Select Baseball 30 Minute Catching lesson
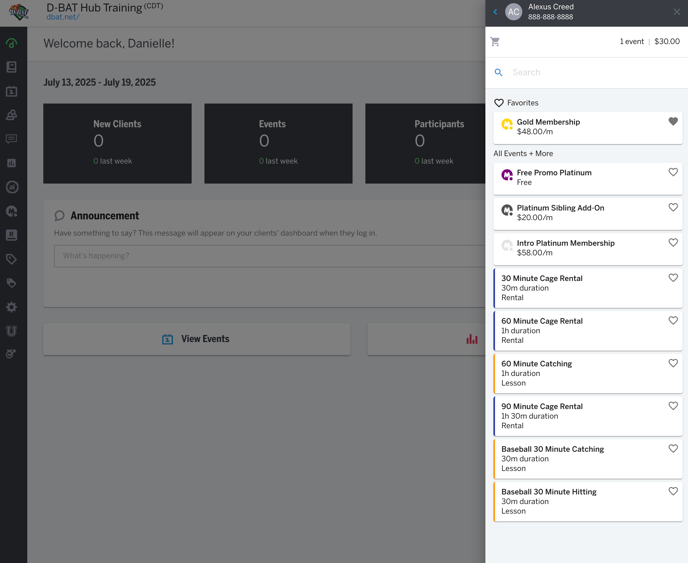This screenshot has width=688, height=563. coord(588,459)
